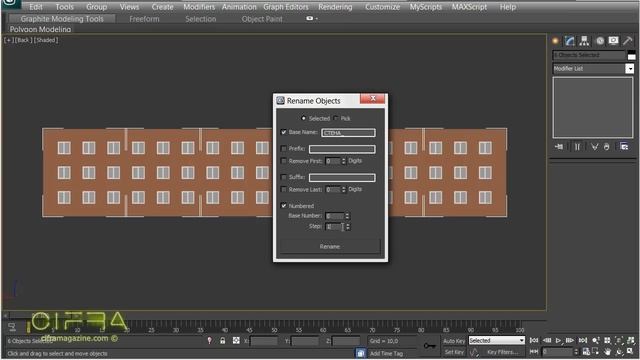Open the Modify command panel tab

point(570,40)
